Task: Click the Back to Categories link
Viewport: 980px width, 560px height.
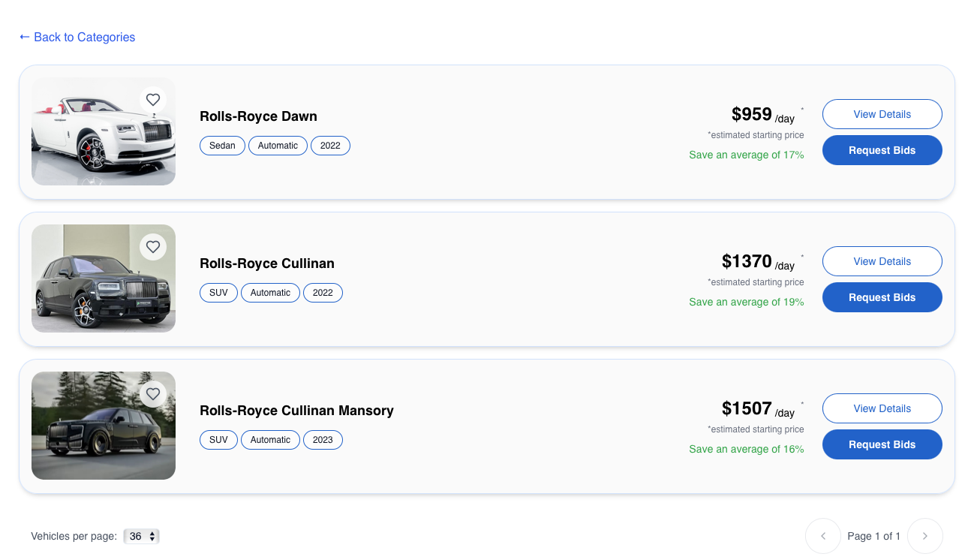Action: tap(84, 37)
